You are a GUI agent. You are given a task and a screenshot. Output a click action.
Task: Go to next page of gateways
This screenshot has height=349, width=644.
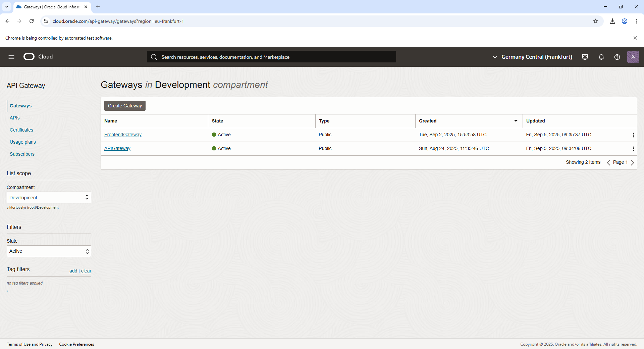[x=633, y=162]
